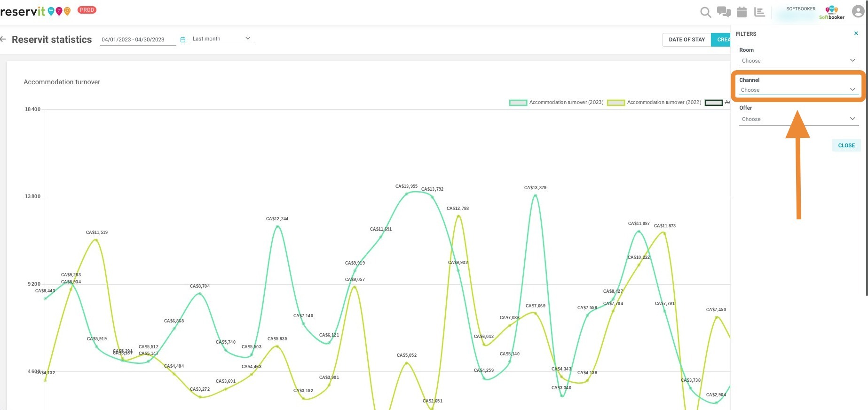Click the Accommodation turnover (2022) legend label
This screenshot has height=410, width=868.
[x=664, y=102]
